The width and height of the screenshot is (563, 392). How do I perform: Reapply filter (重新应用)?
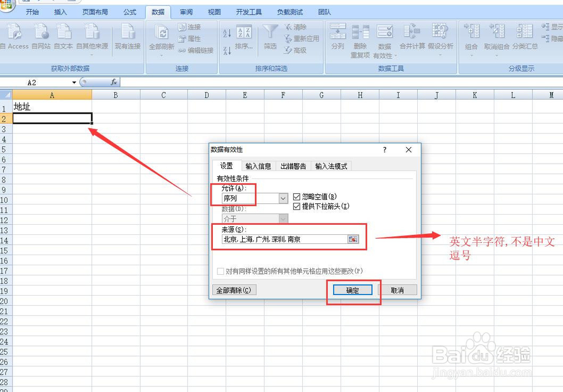[x=302, y=38]
